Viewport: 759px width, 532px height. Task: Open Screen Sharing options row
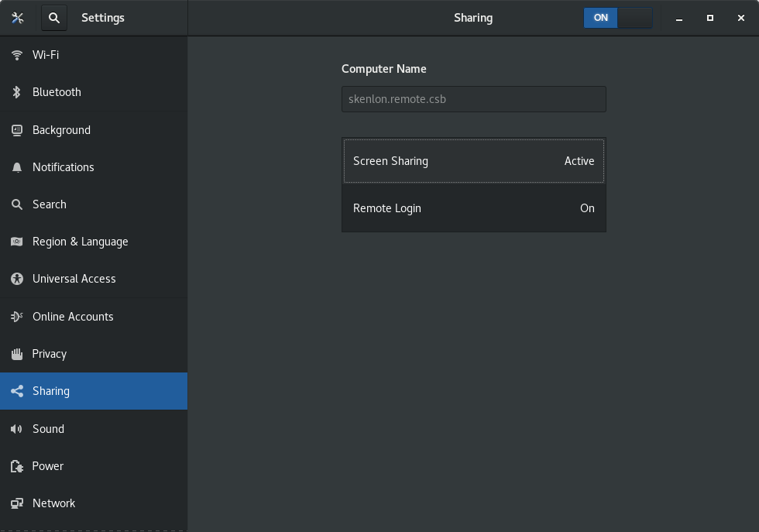(x=473, y=161)
